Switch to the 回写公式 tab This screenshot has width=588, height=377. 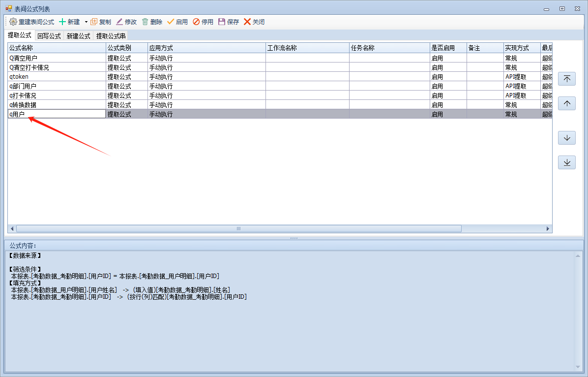coord(49,36)
